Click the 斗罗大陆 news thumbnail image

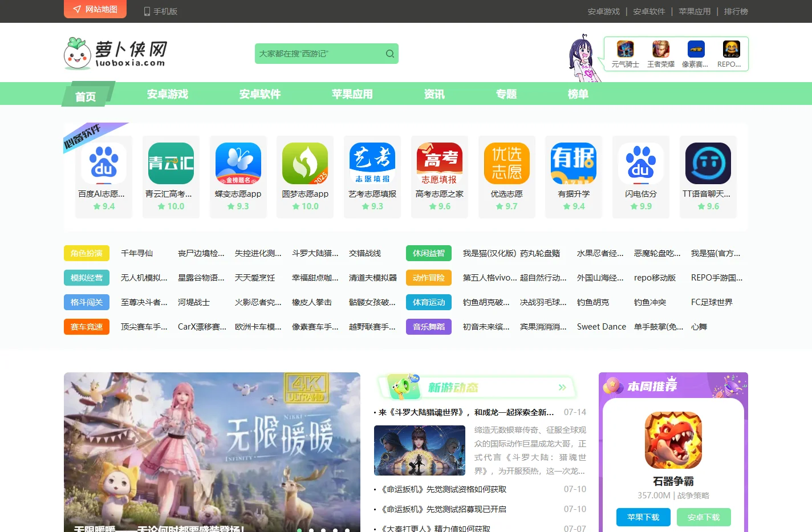[420, 450]
